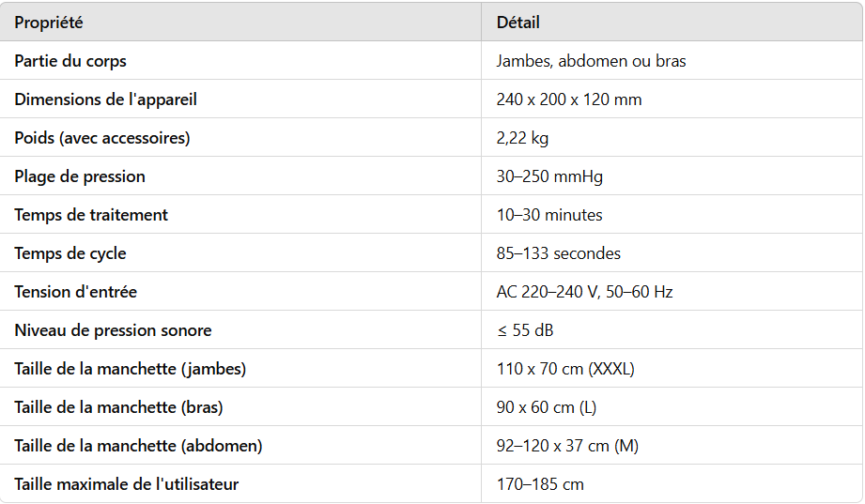Screen dimensions: 865x504
Task: Select the Dimensions de l'appareil label
Action: click(x=105, y=99)
